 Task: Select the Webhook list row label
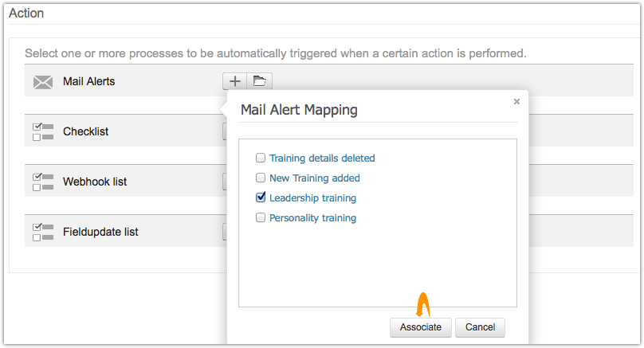point(95,182)
